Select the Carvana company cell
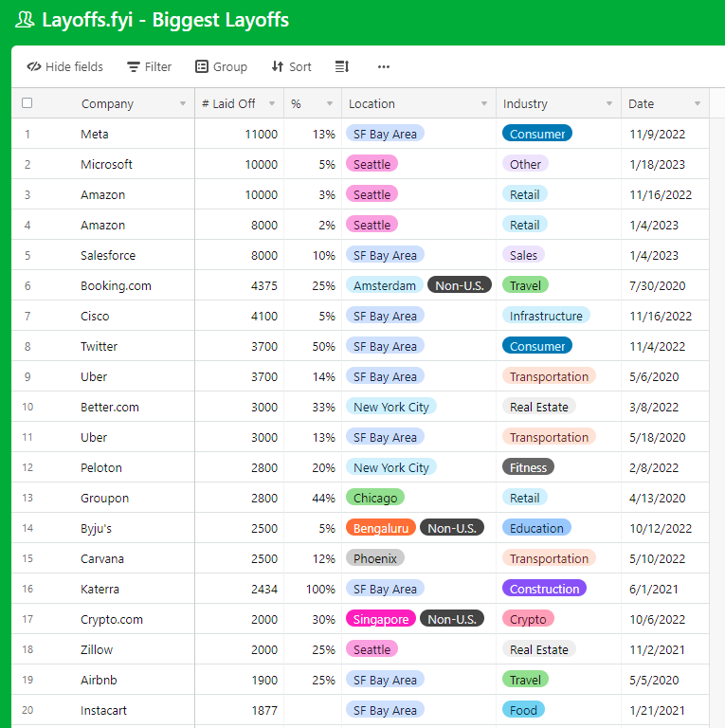Screen dimensions: 725x728 click(x=102, y=558)
